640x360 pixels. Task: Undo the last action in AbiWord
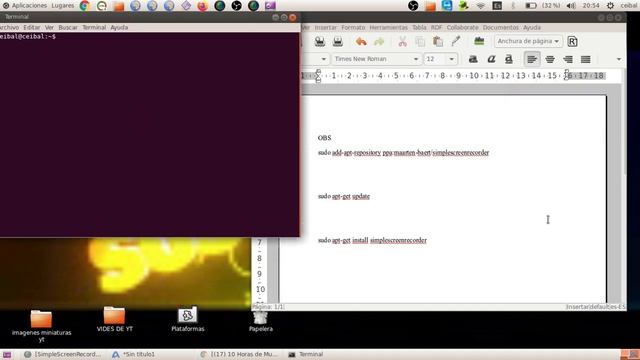pyautogui.click(x=361, y=41)
